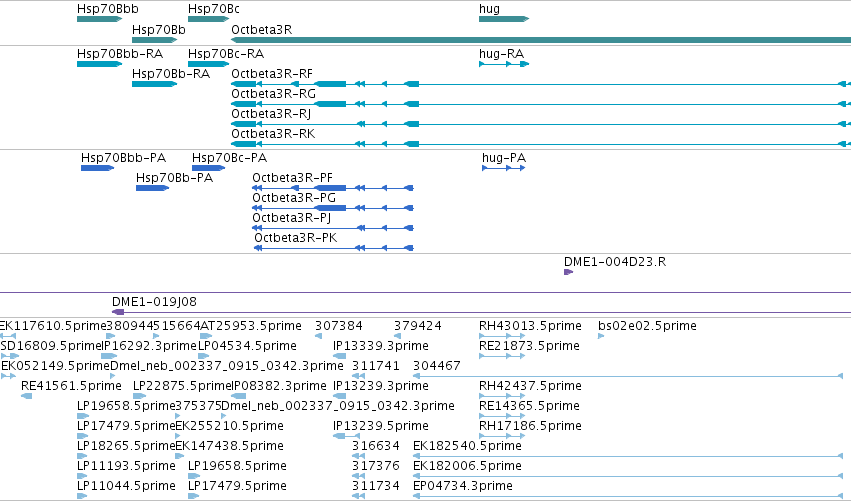Select EST bs02e02.5prime
Screen dimensions: 851x501
pyautogui.click(x=647, y=326)
